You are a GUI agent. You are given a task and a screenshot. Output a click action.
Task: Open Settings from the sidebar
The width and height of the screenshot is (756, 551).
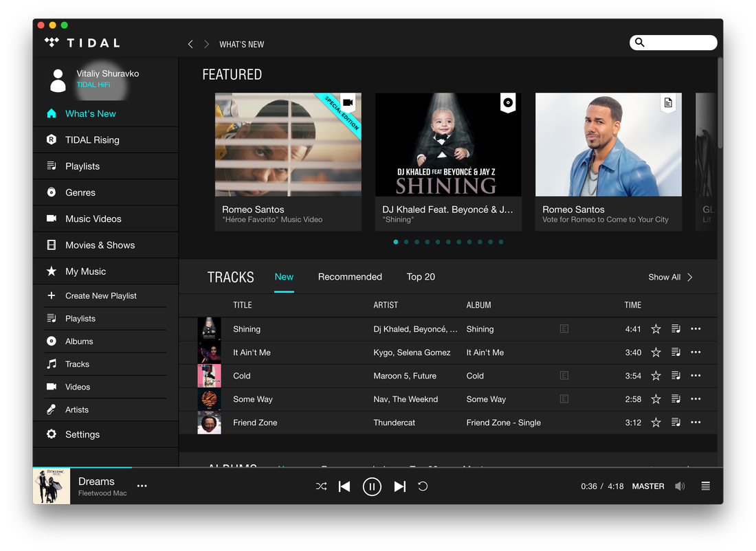pos(106,434)
